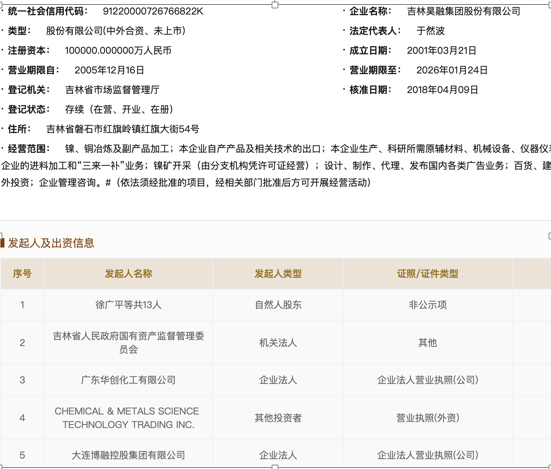Select credit code 91220000726766822K
The image size is (551, 469).
point(153,11)
